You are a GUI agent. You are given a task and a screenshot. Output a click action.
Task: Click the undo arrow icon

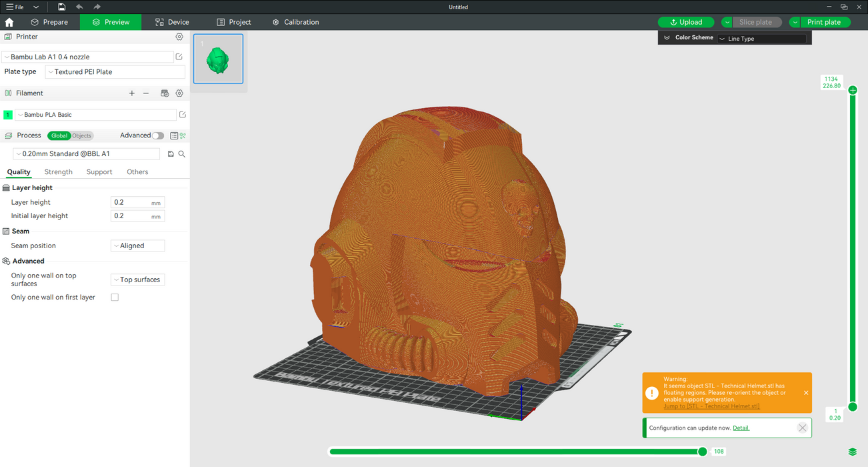point(79,7)
